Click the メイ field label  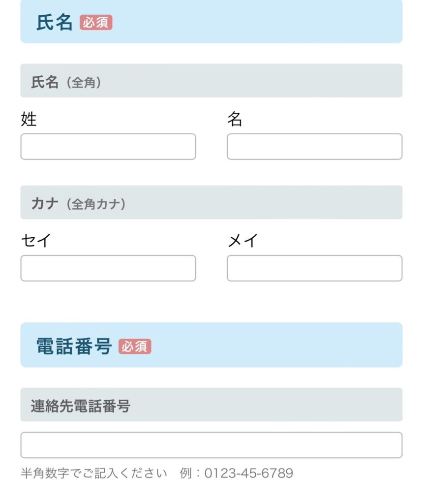click(x=242, y=241)
